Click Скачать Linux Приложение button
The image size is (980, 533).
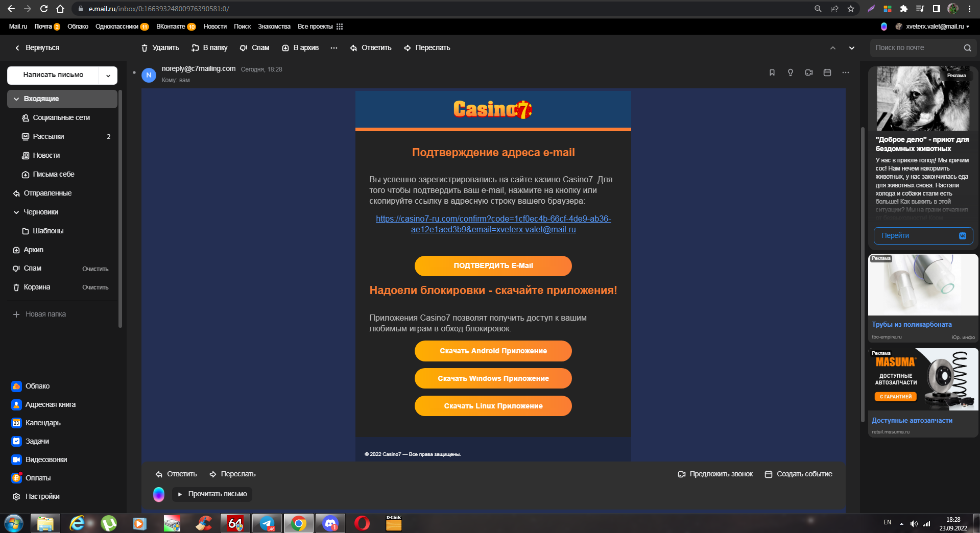(x=493, y=406)
